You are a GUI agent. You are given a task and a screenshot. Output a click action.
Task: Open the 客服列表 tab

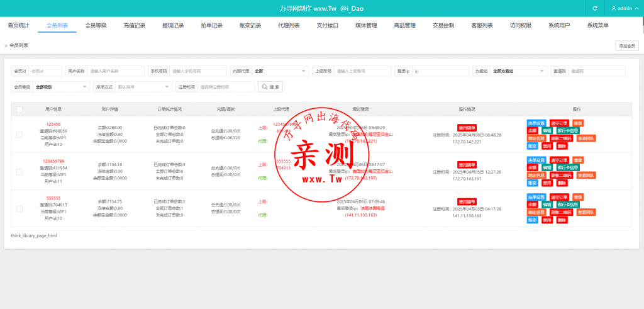[x=482, y=25]
